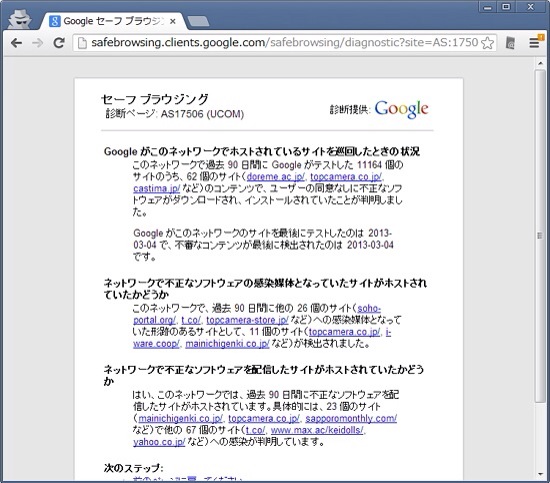550x483 pixels.
Task: Open the sapporomonthly.com link
Action: coord(351,418)
